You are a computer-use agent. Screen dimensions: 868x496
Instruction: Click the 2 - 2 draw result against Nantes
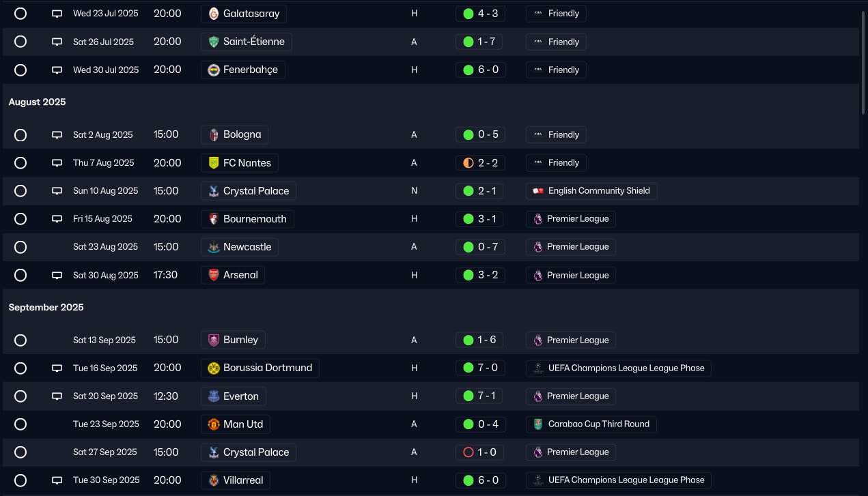(x=481, y=163)
